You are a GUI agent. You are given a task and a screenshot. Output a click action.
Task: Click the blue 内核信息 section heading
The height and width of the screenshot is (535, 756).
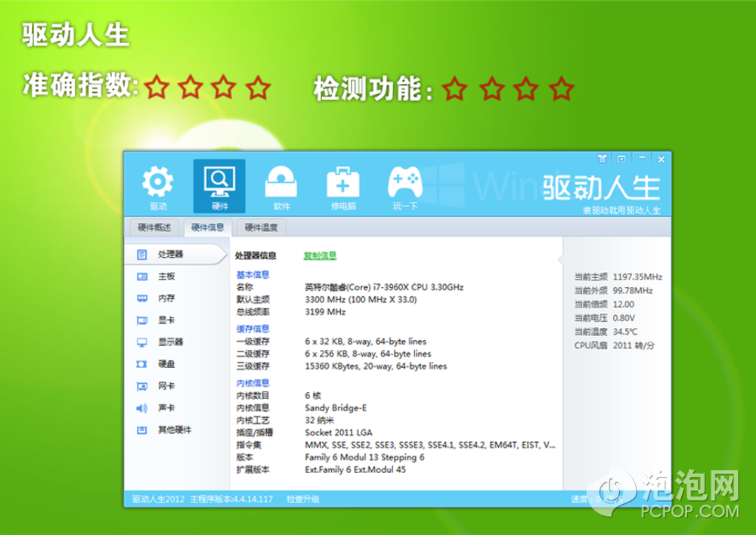pyautogui.click(x=253, y=383)
